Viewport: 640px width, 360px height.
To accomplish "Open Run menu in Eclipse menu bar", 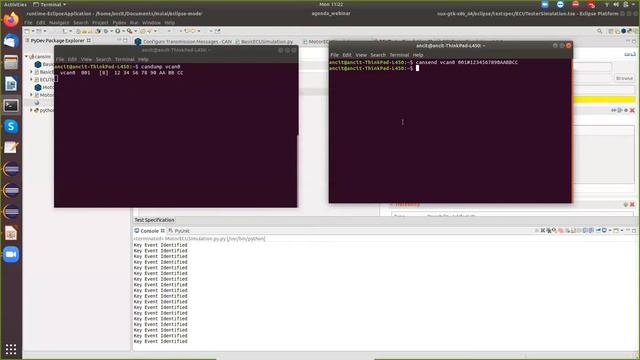I will [134, 22].
